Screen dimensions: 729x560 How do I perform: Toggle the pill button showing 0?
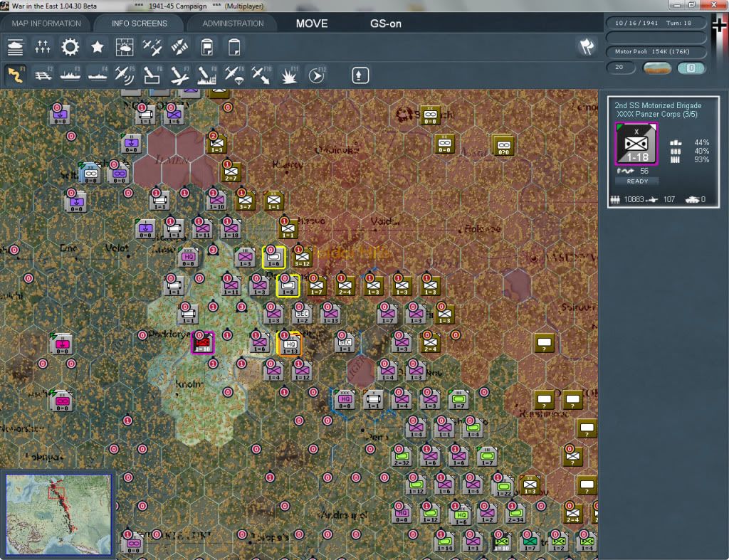[691, 68]
